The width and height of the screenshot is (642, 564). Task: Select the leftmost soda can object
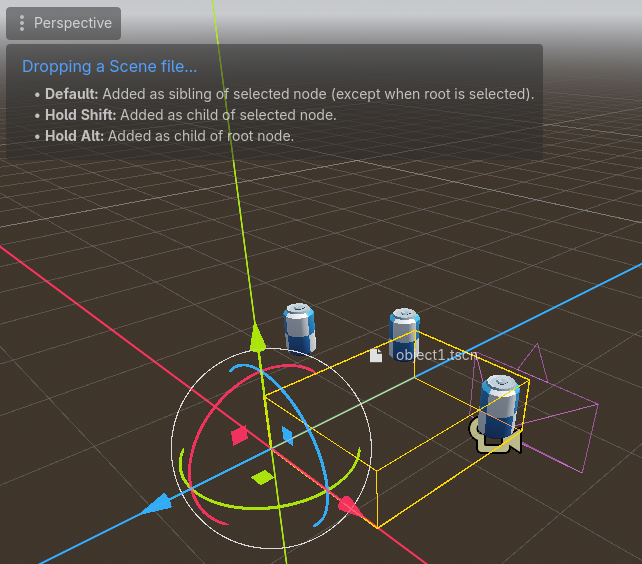coord(299,328)
